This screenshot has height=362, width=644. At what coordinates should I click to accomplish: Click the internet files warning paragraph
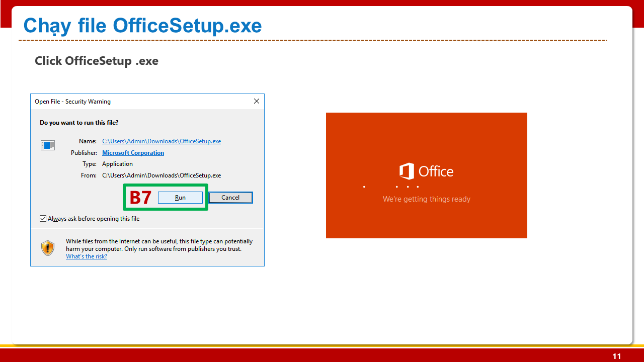tap(159, 245)
